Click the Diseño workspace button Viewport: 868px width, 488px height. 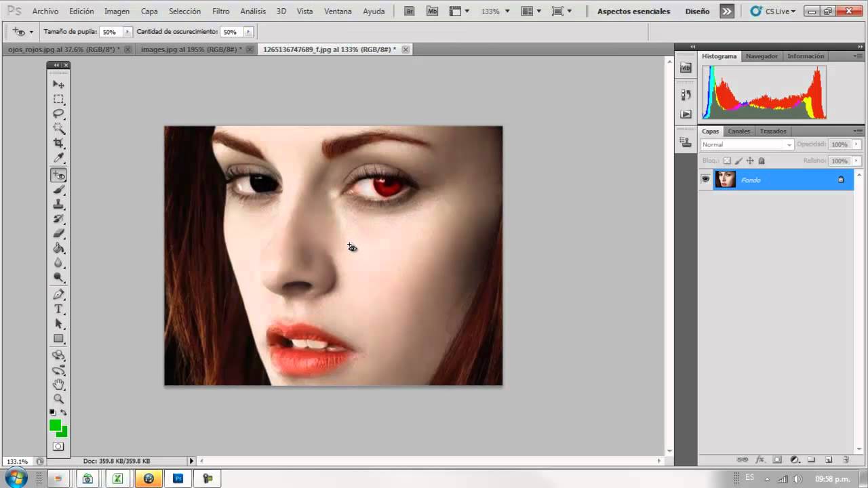697,11
